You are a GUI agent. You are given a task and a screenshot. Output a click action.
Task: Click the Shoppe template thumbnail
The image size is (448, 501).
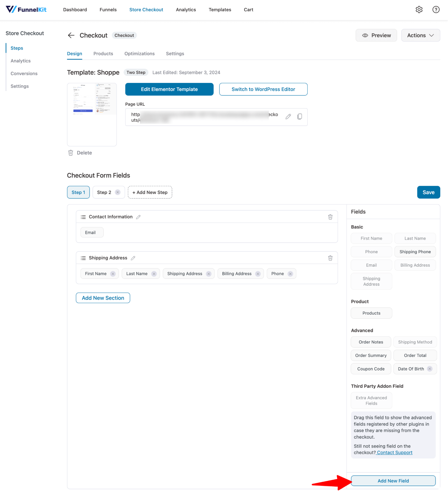[x=92, y=115]
